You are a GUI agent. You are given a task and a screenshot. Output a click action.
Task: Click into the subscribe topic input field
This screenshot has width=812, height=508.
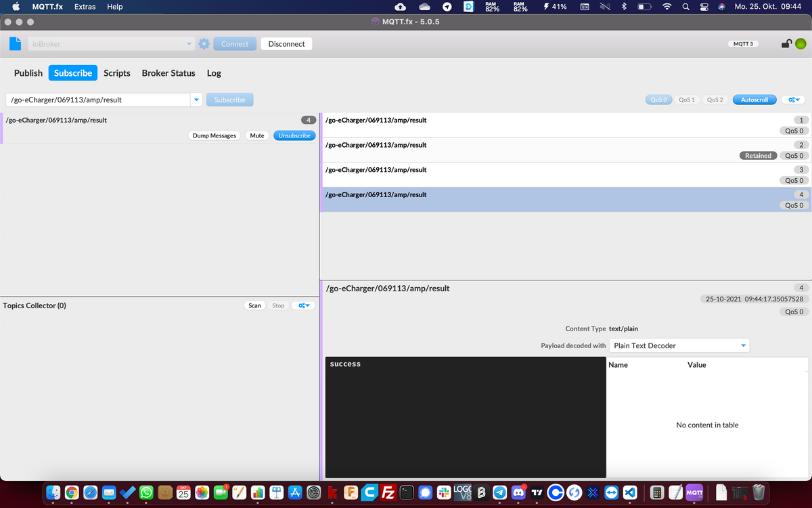point(98,100)
